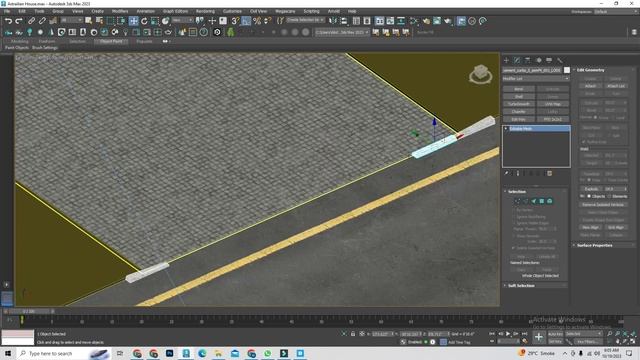This screenshot has height=360, width=640.
Task: Choose the Select Object tool
Action: click(89, 21)
